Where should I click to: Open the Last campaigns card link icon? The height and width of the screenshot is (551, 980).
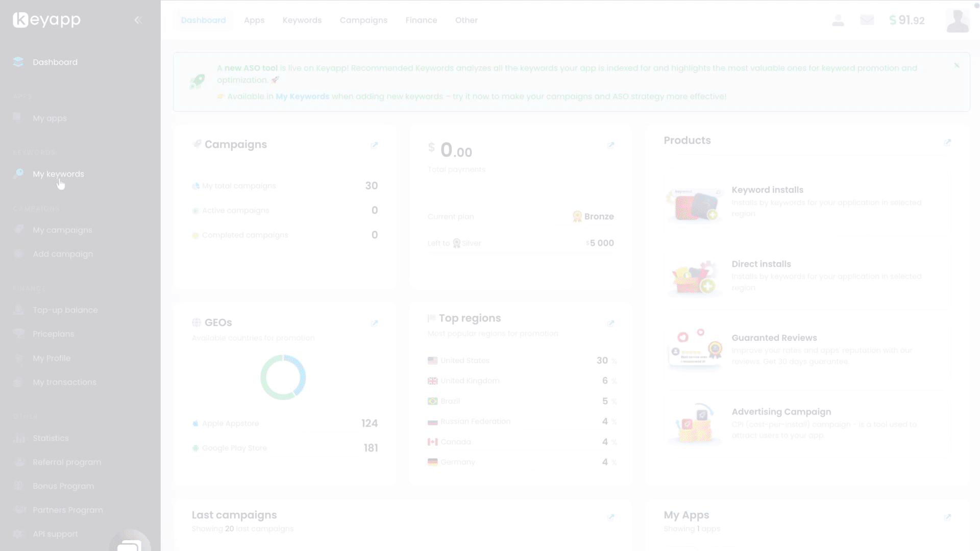(610, 517)
